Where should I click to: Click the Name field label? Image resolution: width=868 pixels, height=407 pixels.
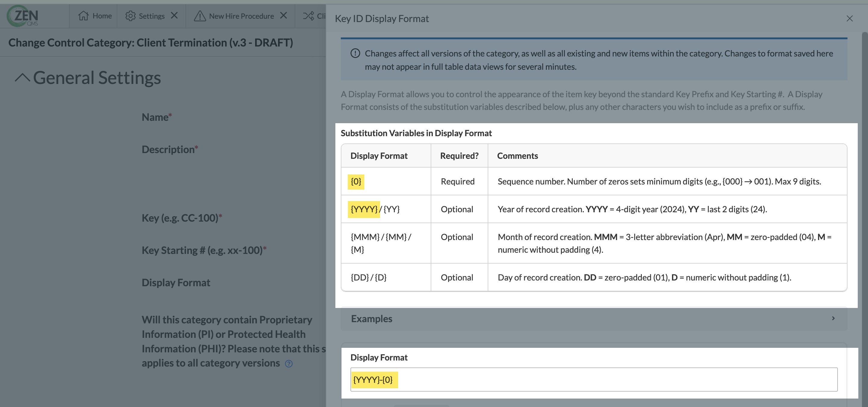coord(157,117)
